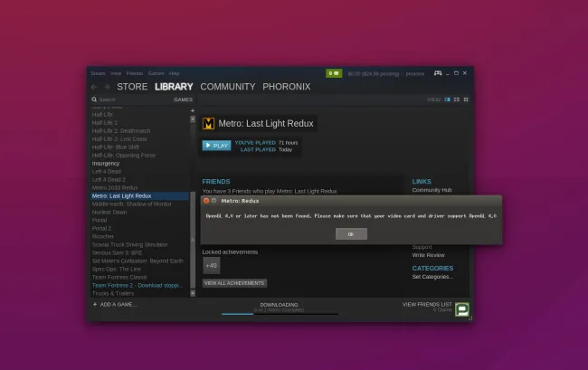Open VIEW FRIENDS LIST
This screenshot has width=588, height=370.
pyautogui.click(x=427, y=304)
